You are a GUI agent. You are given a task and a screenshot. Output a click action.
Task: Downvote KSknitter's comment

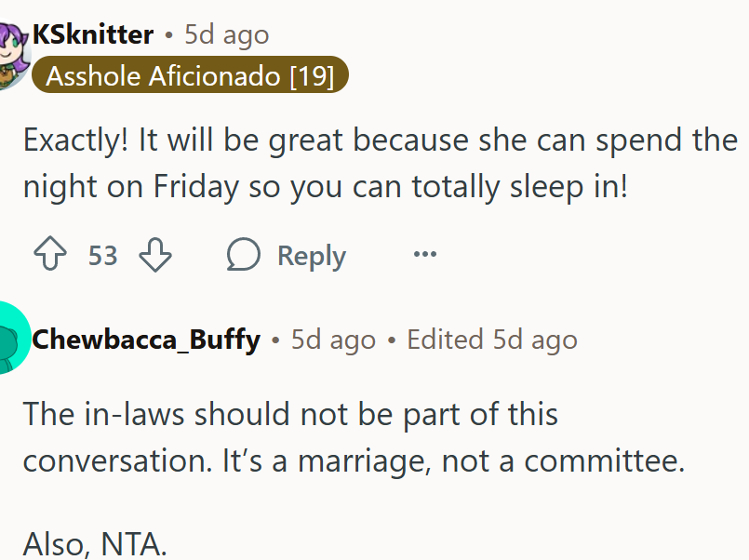[x=155, y=255]
